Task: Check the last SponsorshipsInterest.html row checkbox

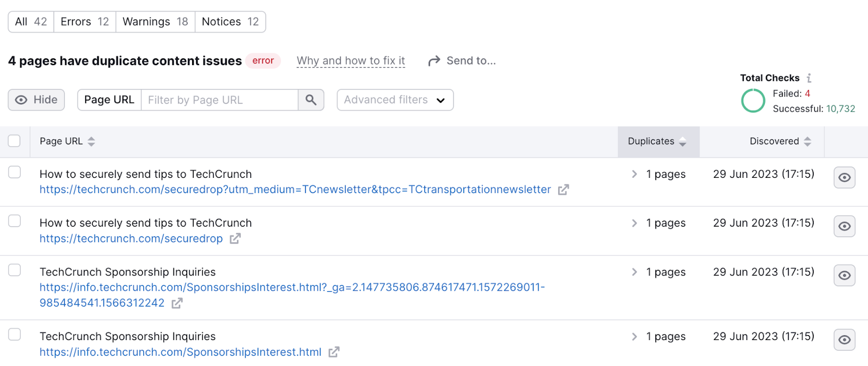Action: (x=15, y=334)
